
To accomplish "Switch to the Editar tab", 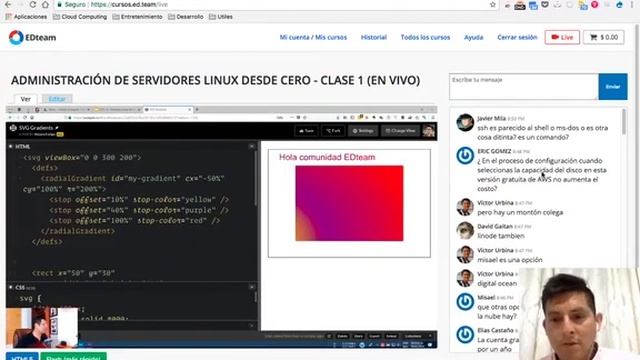I will (x=57, y=99).
